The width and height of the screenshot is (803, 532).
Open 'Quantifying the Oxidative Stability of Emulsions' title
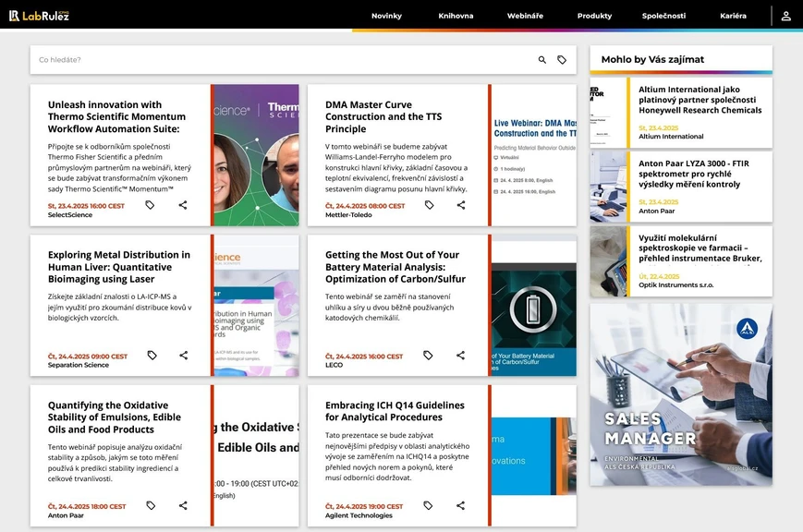point(115,417)
